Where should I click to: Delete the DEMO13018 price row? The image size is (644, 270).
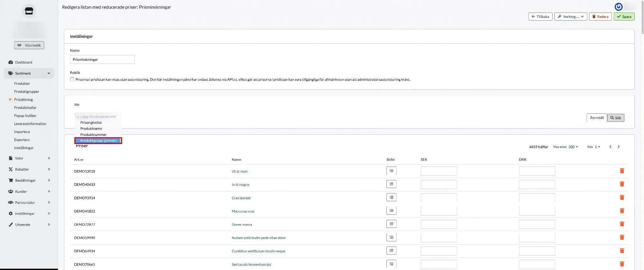point(622,171)
